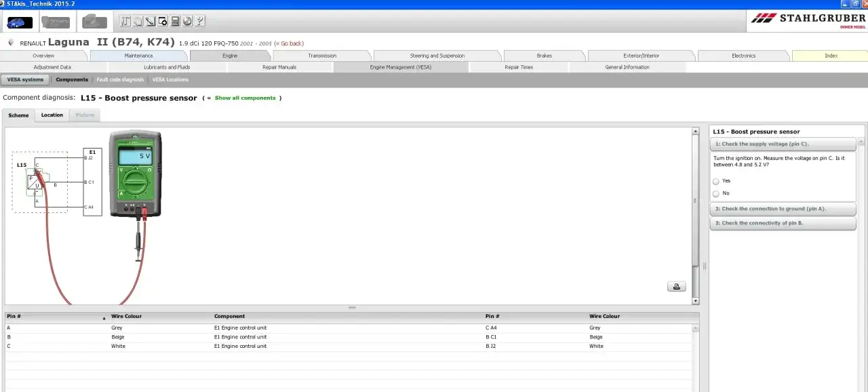Click the VESA systems button
The height and width of the screenshot is (392, 868).
[25, 80]
